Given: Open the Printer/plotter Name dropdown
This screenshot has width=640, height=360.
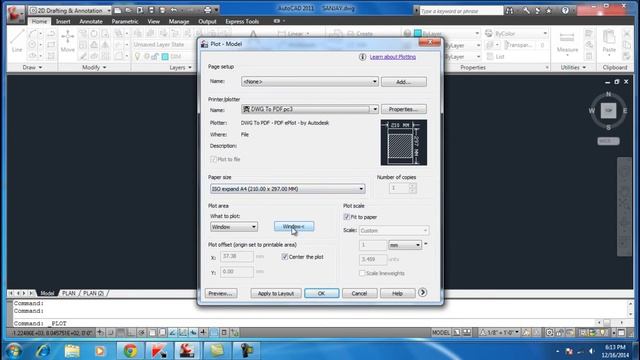Looking at the screenshot, I should [310, 109].
